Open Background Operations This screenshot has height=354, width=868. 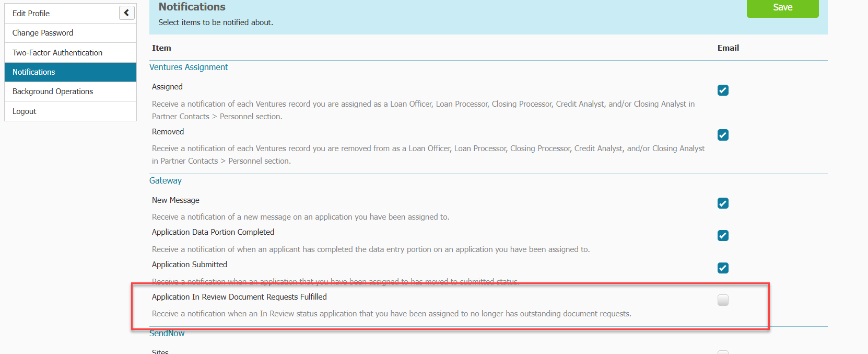(53, 92)
